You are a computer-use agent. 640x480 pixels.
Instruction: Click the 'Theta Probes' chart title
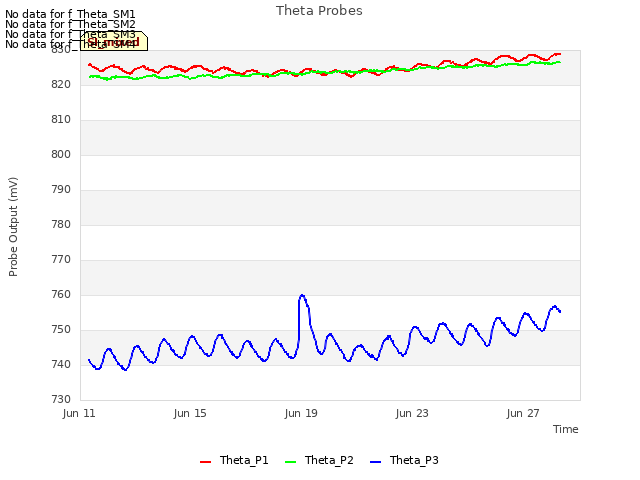point(319,11)
